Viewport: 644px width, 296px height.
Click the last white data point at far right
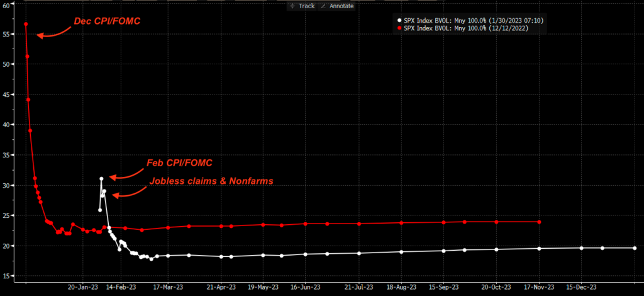(635, 248)
